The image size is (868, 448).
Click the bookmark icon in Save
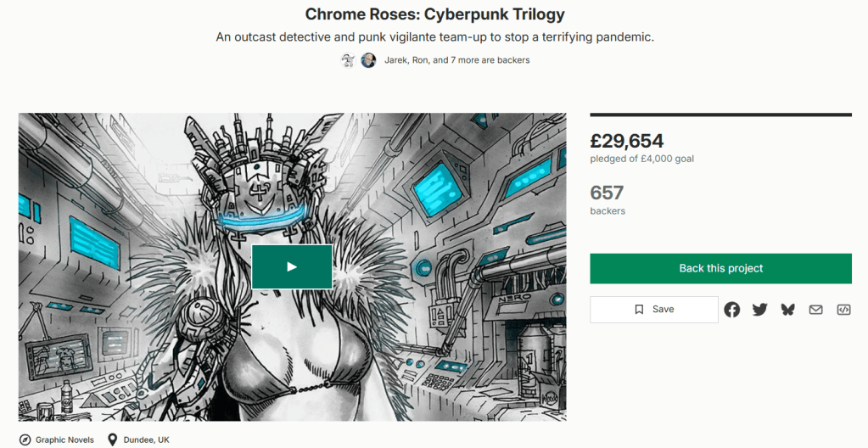click(639, 310)
